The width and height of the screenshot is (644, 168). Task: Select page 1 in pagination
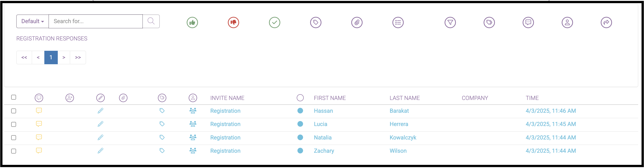coord(51,57)
